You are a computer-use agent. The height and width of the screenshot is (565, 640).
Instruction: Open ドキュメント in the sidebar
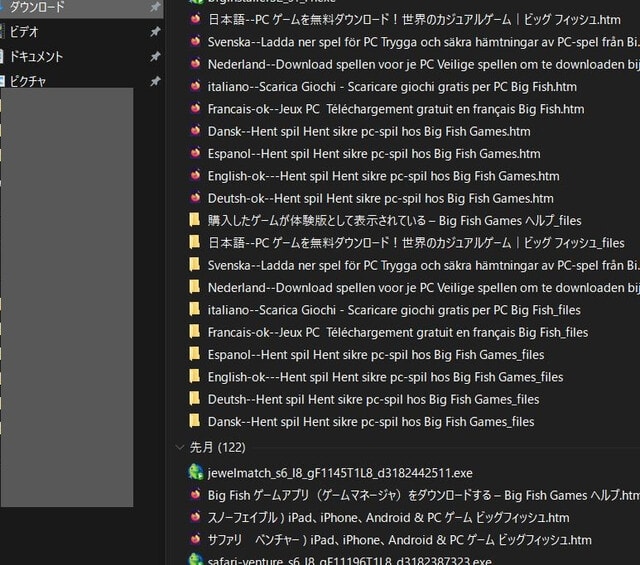point(36,56)
